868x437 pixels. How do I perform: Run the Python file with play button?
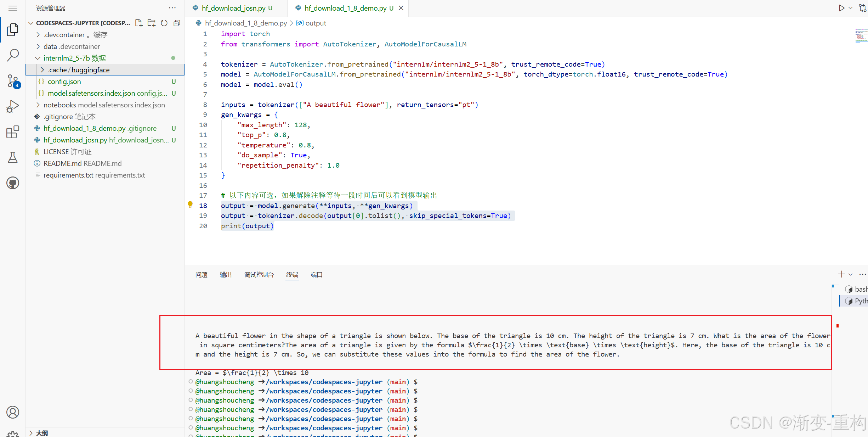click(841, 8)
